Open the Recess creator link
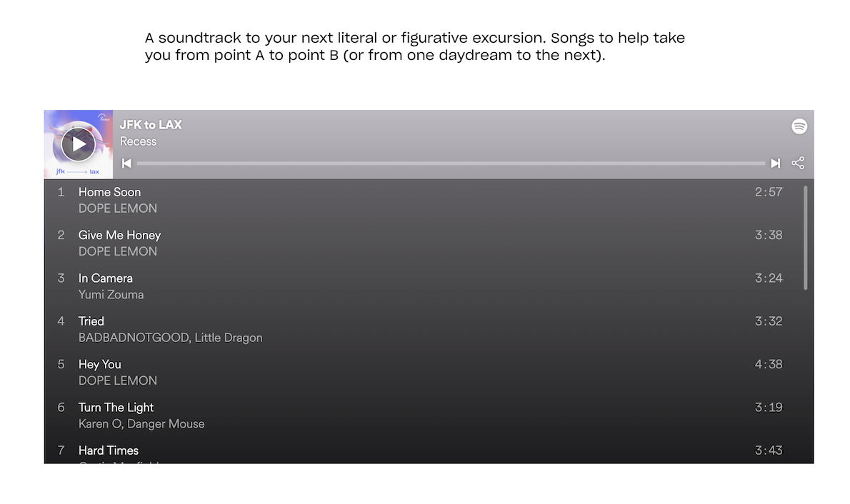 pyautogui.click(x=138, y=141)
